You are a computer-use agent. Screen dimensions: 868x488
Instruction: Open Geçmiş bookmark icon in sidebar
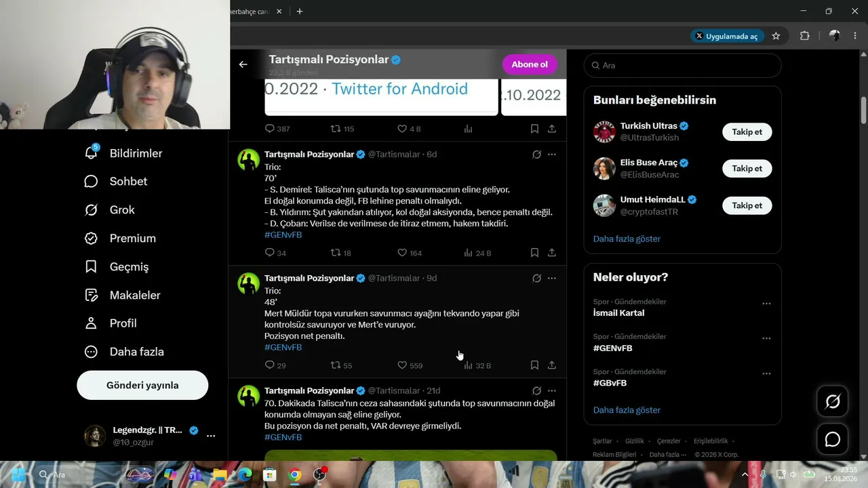tap(91, 267)
